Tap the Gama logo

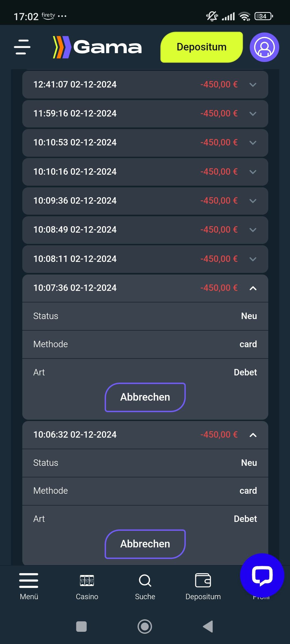click(97, 47)
